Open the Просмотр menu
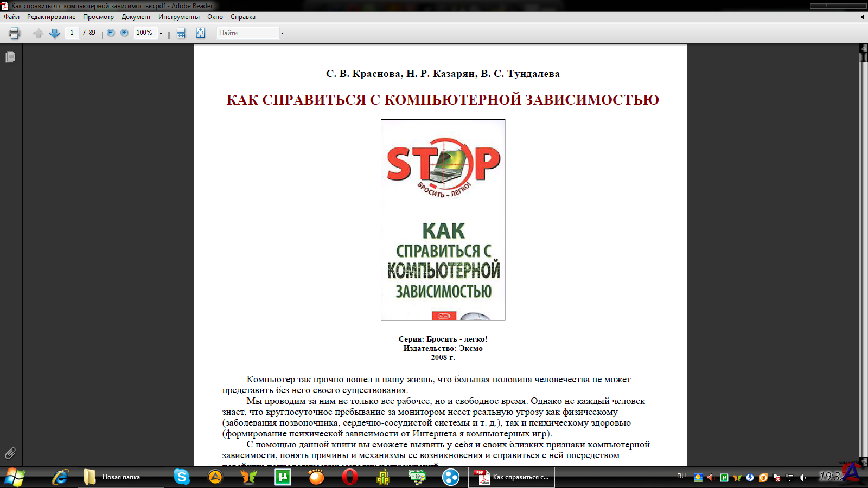This screenshot has height=488, width=868. coord(98,17)
